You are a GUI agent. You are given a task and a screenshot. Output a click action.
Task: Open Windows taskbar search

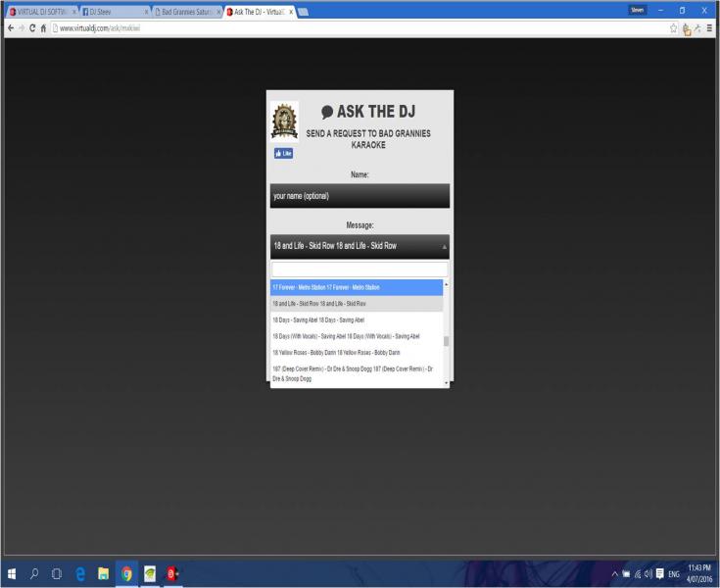pos(34,573)
